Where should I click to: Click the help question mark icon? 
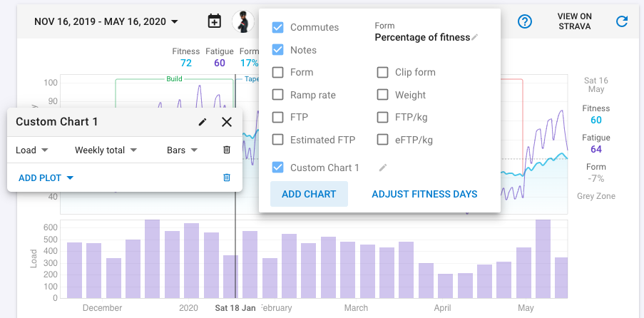[x=525, y=21]
